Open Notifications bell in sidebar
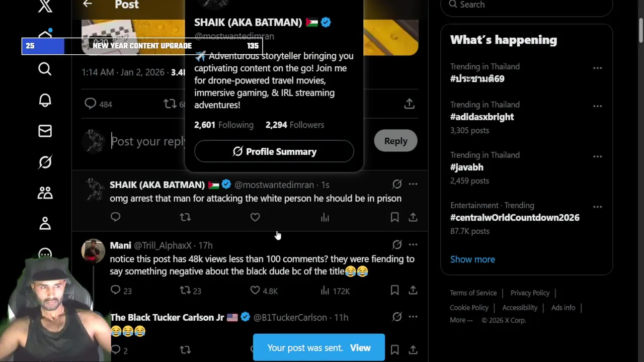The width and height of the screenshot is (644, 362). click(x=45, y=101)
